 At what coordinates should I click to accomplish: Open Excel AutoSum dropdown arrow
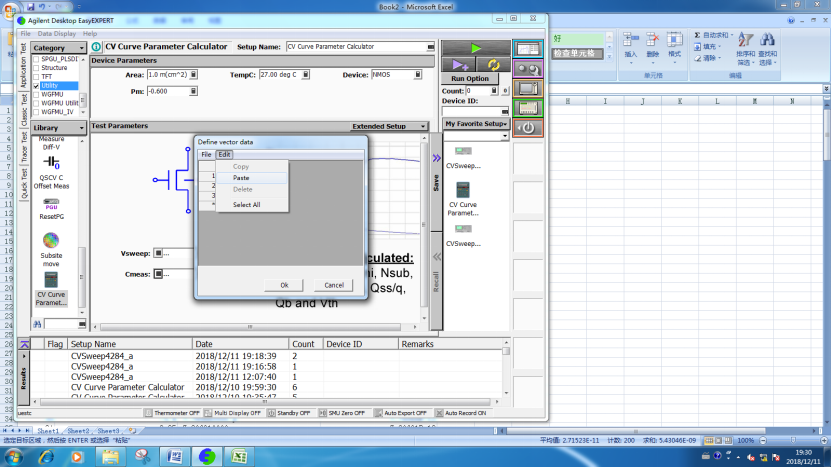coord(732,35)
